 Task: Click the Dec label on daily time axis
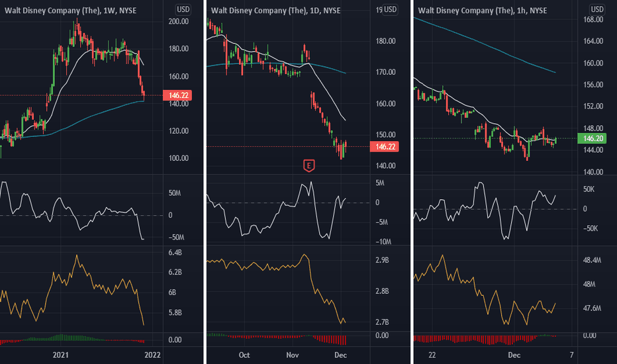[x=340, y=355]
